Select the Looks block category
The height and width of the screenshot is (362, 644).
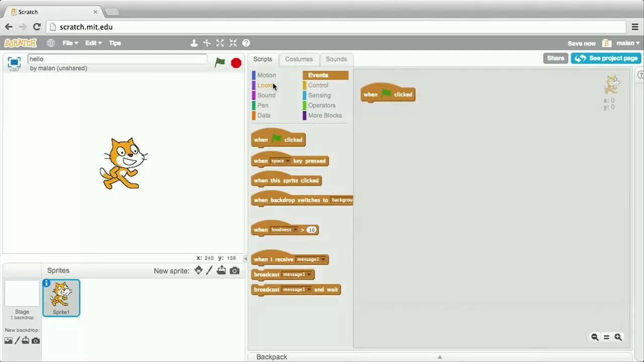[265, 85]
